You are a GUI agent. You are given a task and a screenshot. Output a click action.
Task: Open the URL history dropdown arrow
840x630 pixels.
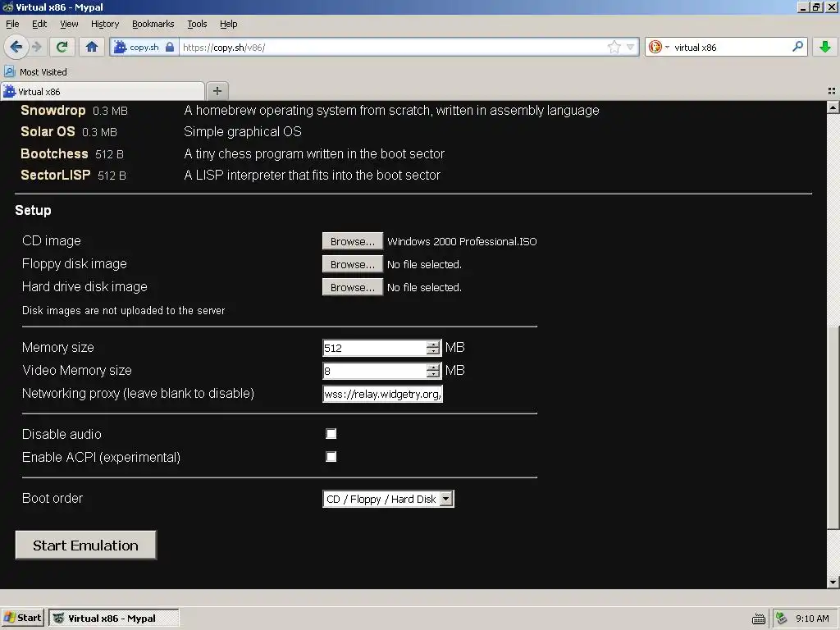pyautogui.click(x=631, y=47)
